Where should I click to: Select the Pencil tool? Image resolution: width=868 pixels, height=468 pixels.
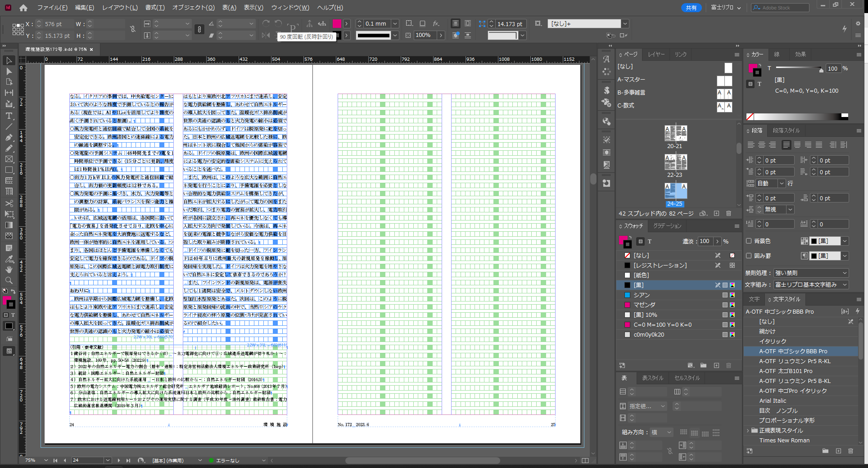click(x=9, y=148)
